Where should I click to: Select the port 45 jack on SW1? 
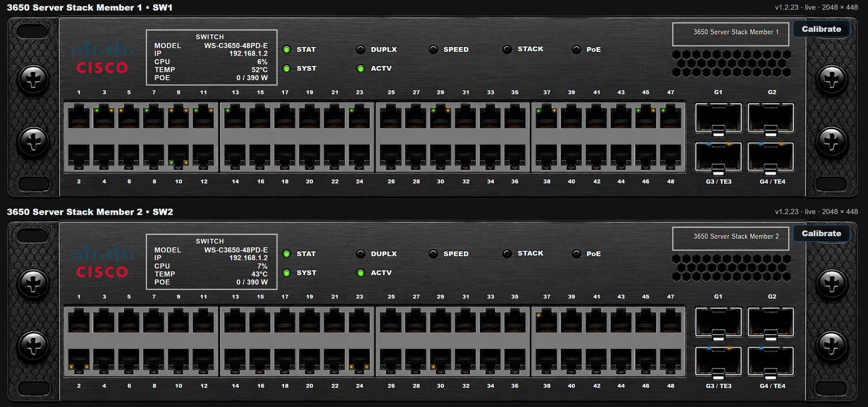pos(646,117)
